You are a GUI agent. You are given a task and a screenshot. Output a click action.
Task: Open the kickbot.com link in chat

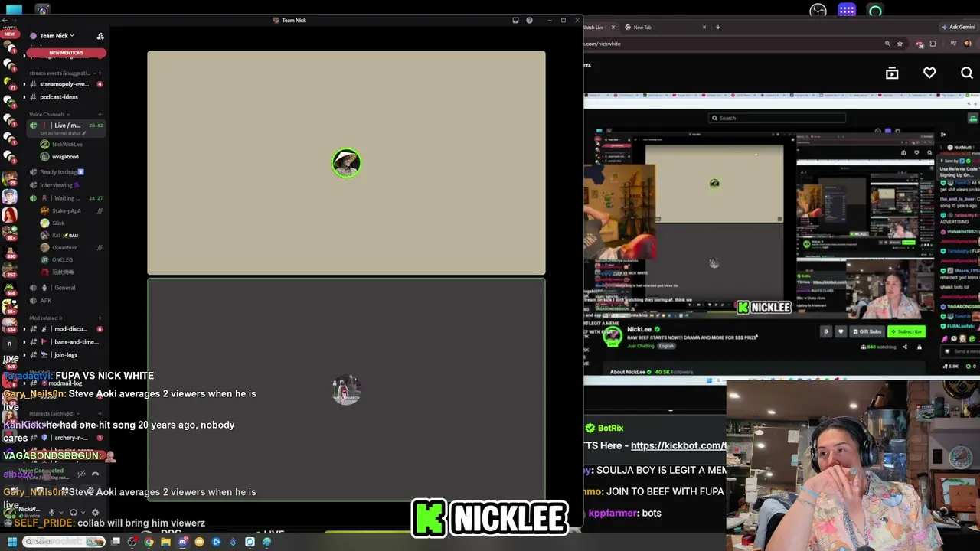(x=678, y=446)
